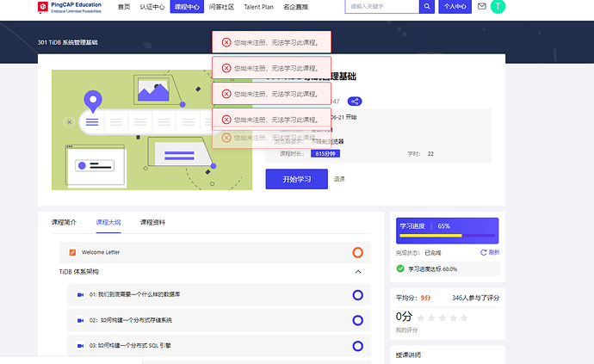The width and height of the screenshot is (594, 364).
Task: Click the 退课 link
Action: pyautogui.click(x=339, y=179)
